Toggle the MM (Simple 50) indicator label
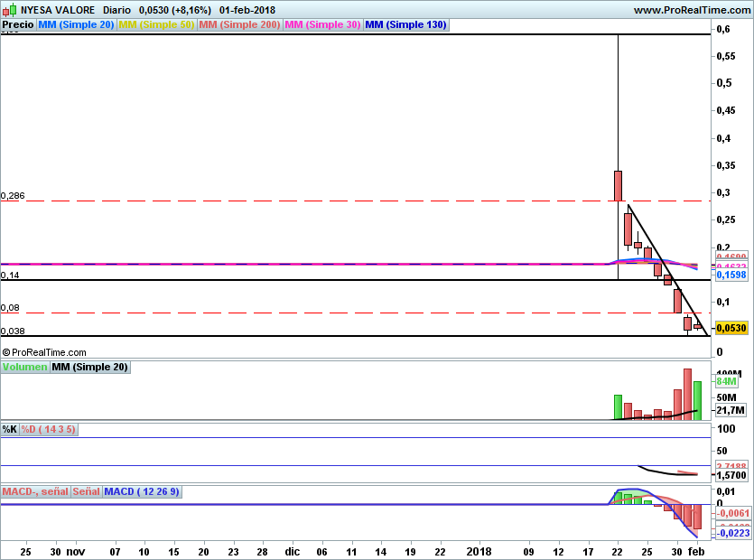754x560 pixels. point(156,25)
